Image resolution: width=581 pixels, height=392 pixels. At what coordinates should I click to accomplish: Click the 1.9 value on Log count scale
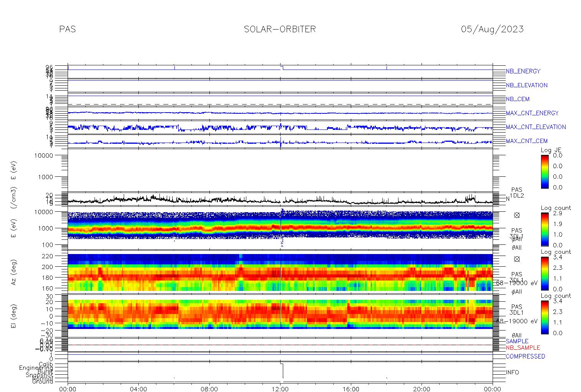(x=557, y=224)
